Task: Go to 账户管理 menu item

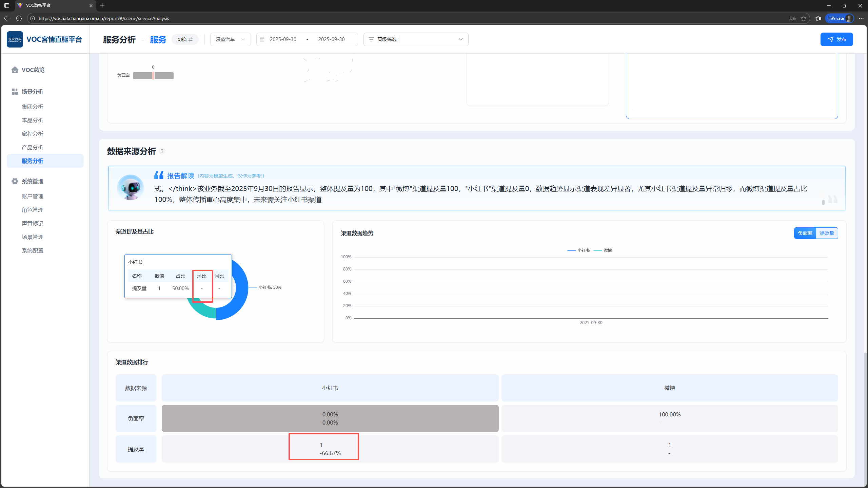Action: tap(33, 196)
